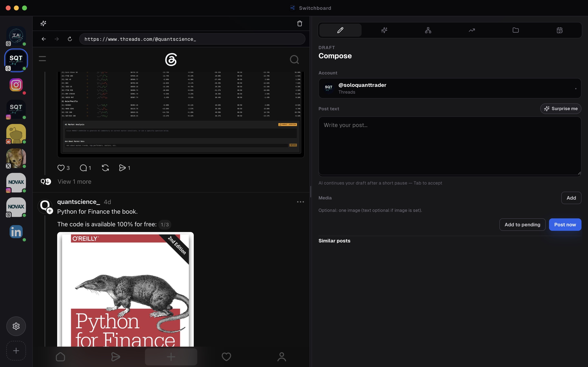Switch to the trending analytics tab
Image resolution: width=588 pixels, height=367 pixels.
pyautogui.click(x=472, y=30)
